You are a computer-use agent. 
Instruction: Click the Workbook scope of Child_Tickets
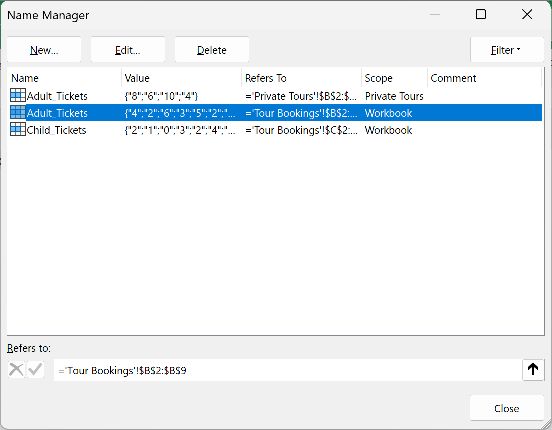[x=388, y=130]
